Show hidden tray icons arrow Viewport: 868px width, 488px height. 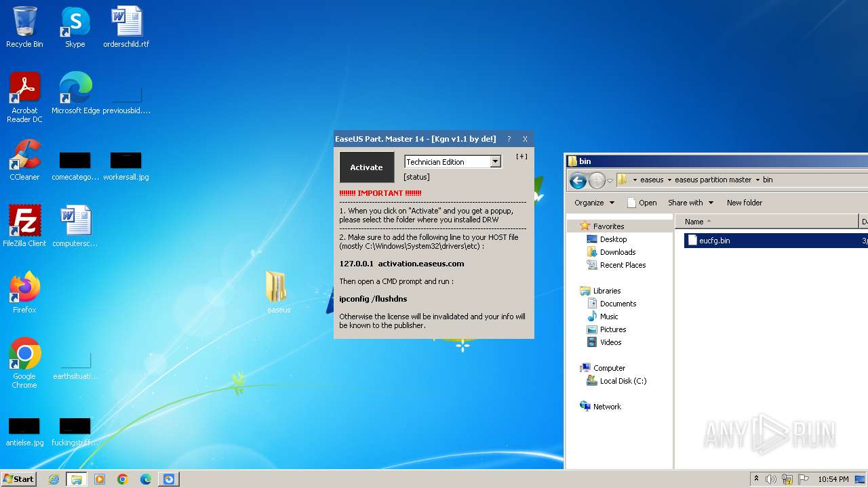[x=756, y=479]
